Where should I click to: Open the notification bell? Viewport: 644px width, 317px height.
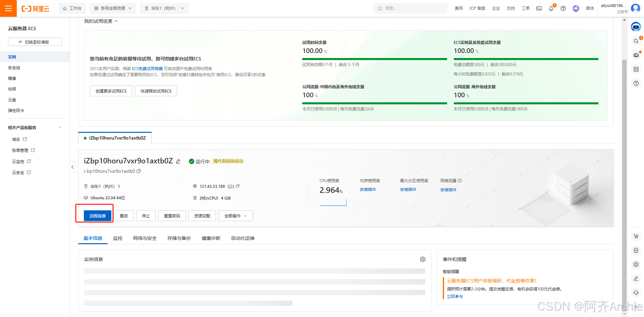pyautogui.click(x=551, y=8)
